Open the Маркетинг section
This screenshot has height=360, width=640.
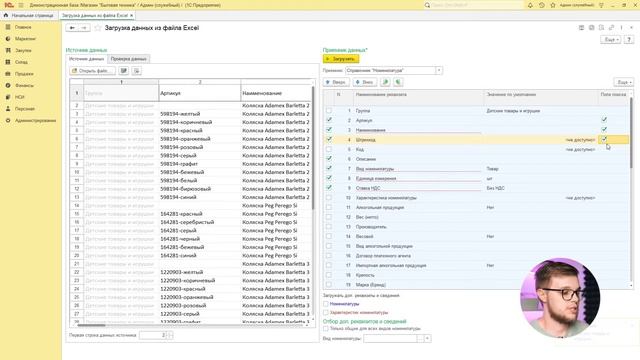(25, 39)
